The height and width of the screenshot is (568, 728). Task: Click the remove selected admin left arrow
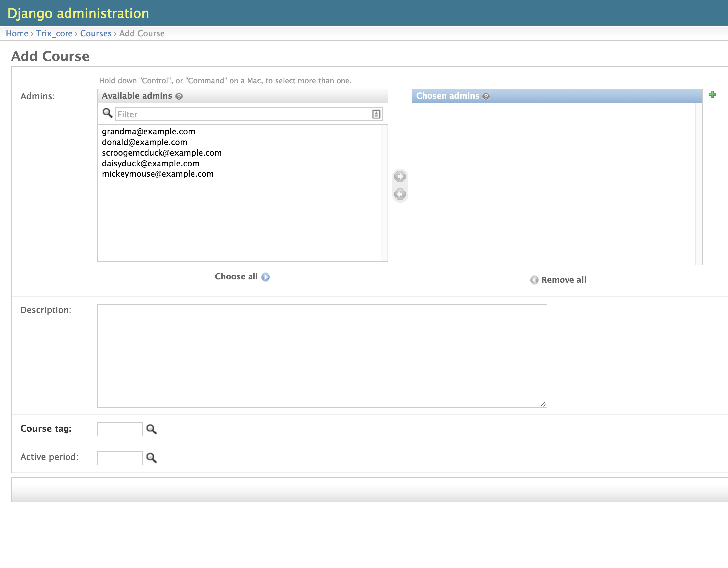(x=400, y=194)
